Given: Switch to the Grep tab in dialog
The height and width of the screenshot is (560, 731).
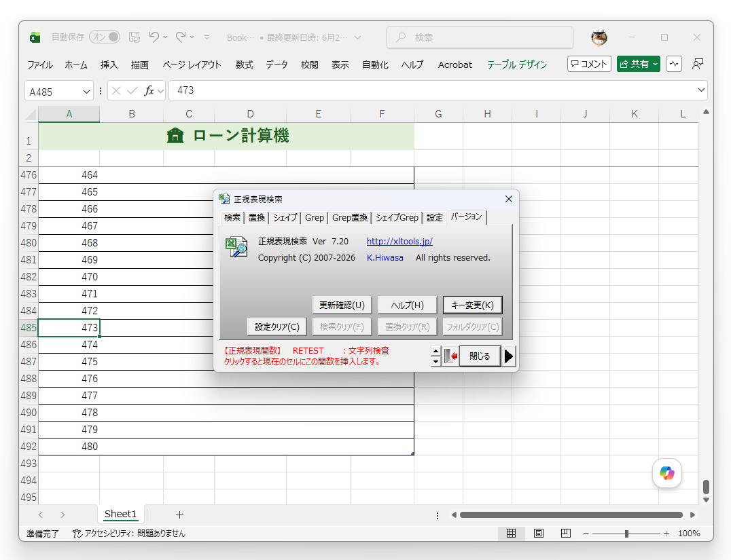Looking at the screenshot, I should [315, 218].
